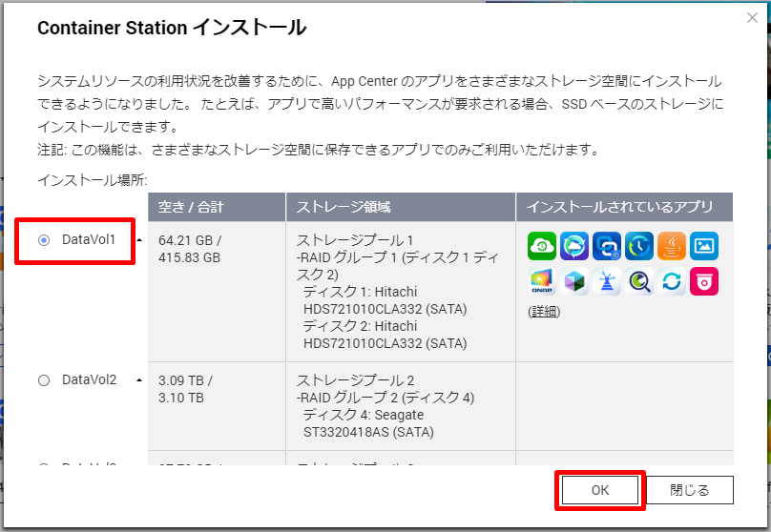The height and width of the screenshot is (532, 771).
Task: Click the chain link cloud app icon
Action: (x=606, y=246)
